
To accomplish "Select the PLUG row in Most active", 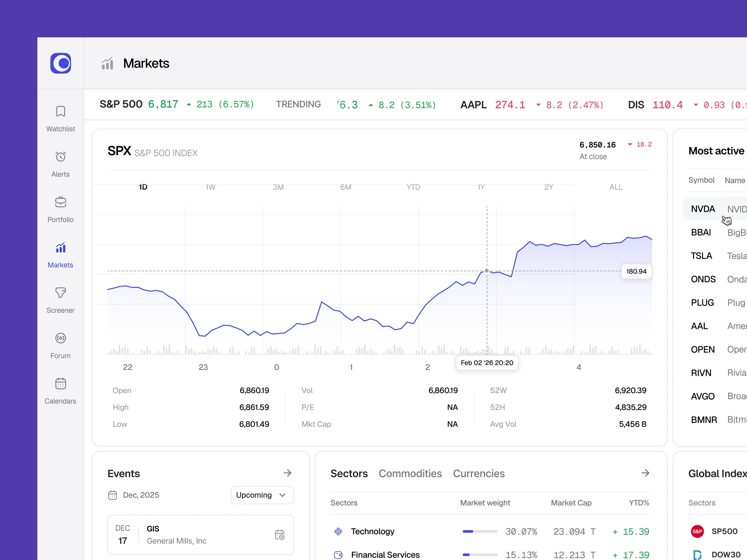I will pos(715,303).
